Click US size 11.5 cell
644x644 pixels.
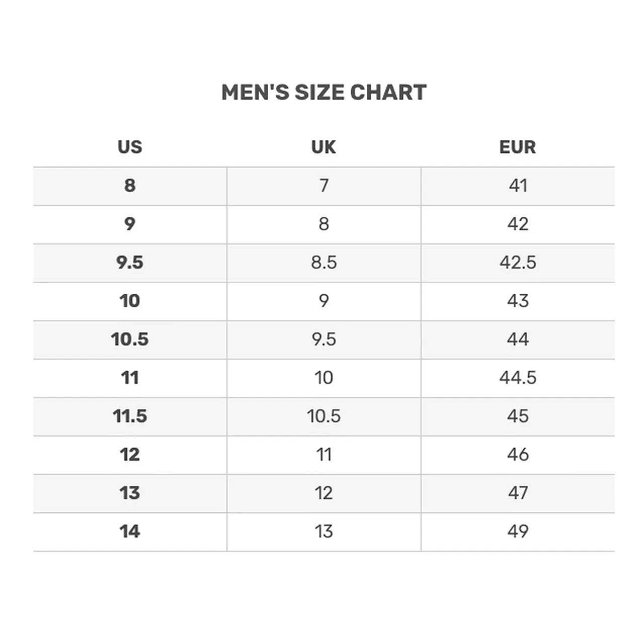(130, 417)
